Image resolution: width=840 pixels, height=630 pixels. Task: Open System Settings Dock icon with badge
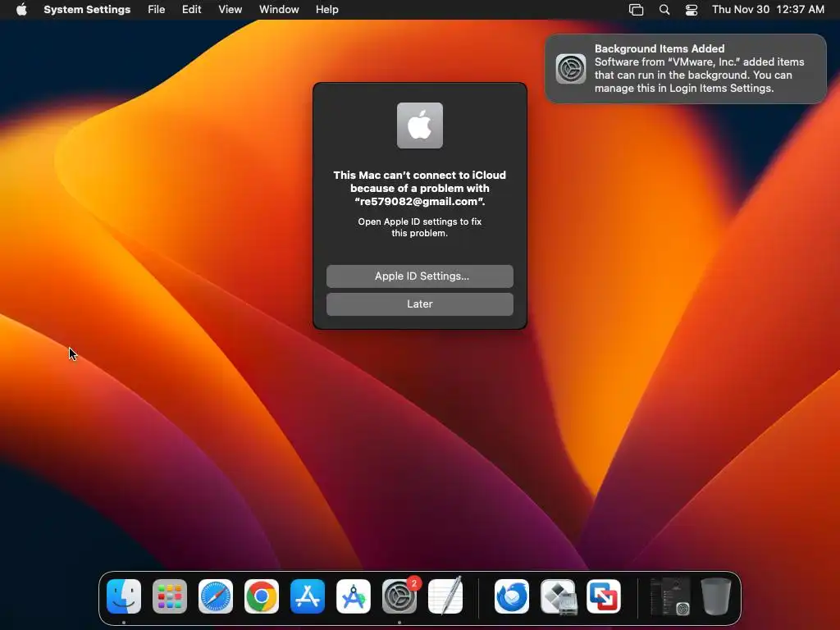point(399,596)
